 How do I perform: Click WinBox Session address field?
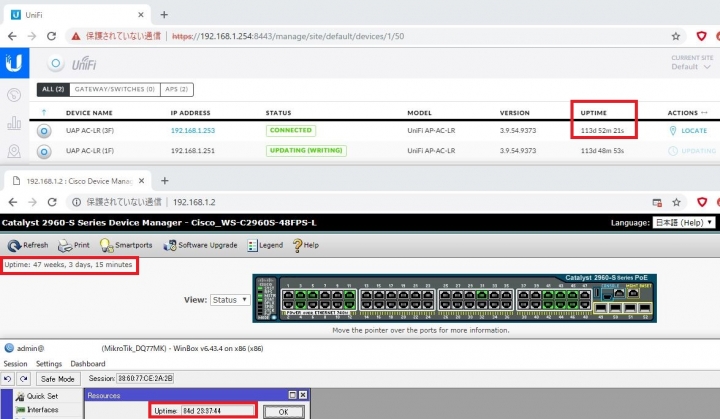[145, 379]
